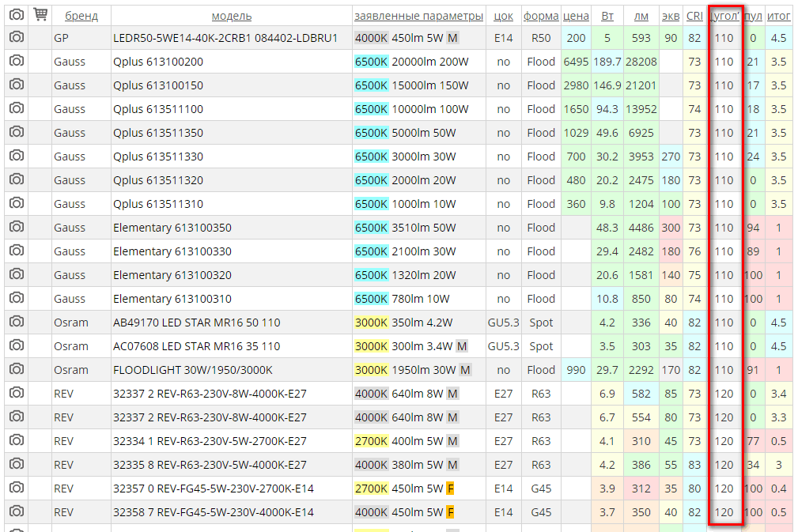Sort table by лм column
The image size is (798, 532).
click(641, 17)
